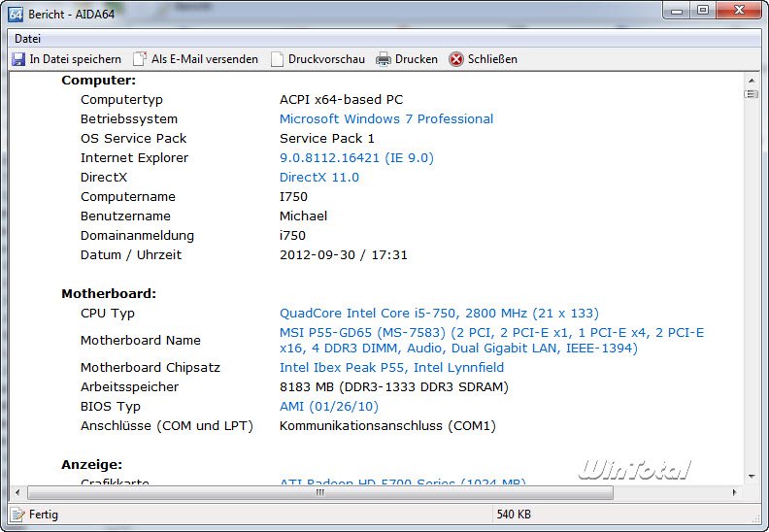This screenshot has height=532, width=769.
Task: Click the computer name value I750
Action: tap(293, 197)
